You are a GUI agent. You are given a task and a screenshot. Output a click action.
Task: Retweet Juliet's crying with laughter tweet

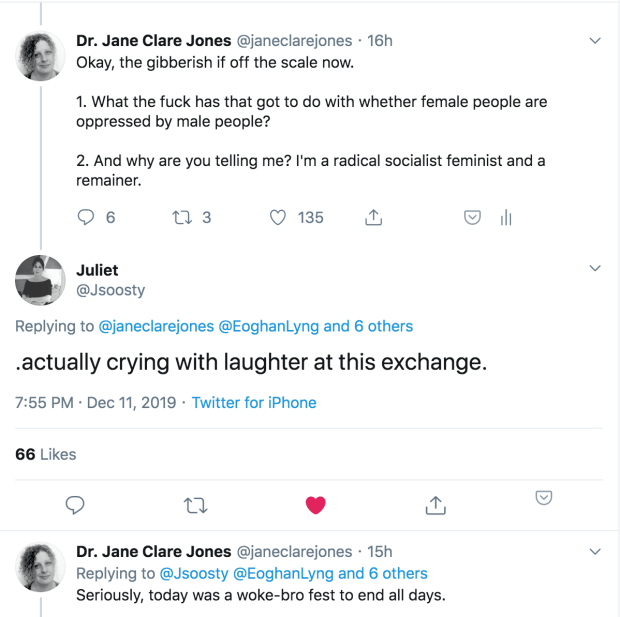[195, 505]
